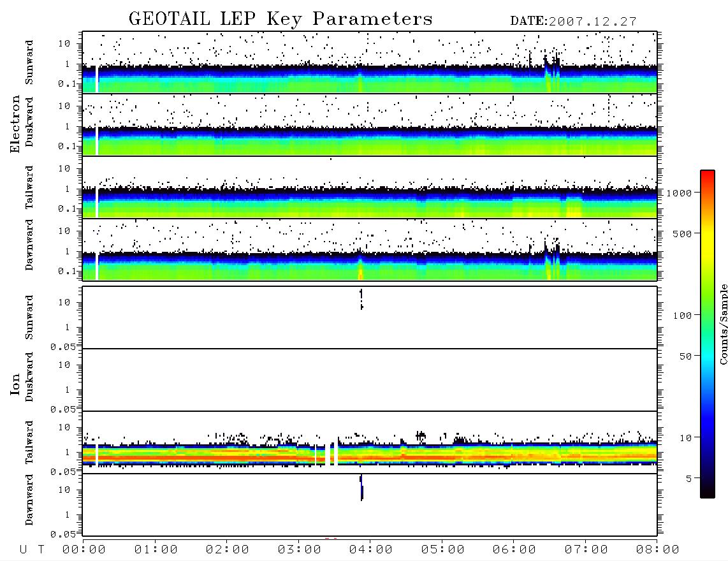Viewport: 728px width, 561px height.
Task: Select the 100 color scale label
Action: click(x=683, y=316)
